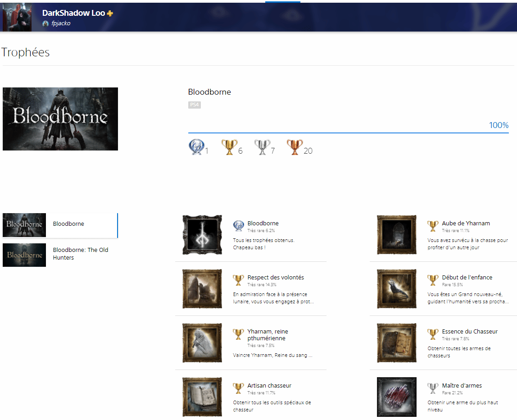
Task: Click the rarity text 'Très rare 14.3%'
Action: (x=262, y=285)
